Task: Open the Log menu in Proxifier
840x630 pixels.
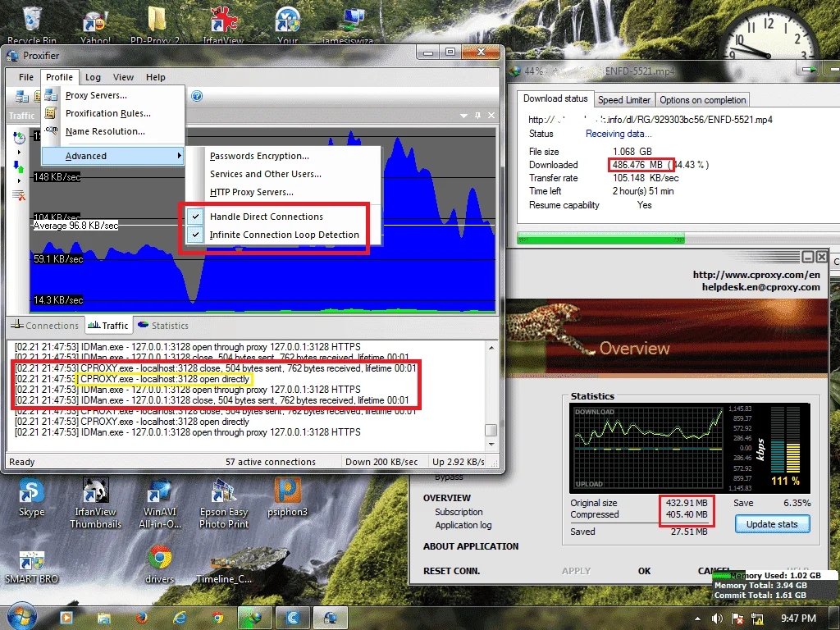Action: tap(93, 77)
